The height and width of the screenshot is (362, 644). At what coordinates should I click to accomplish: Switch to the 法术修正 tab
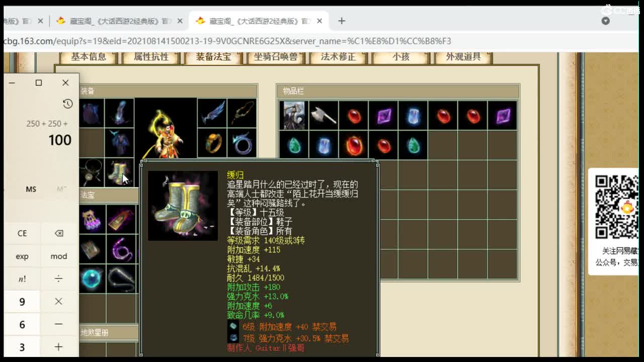tap(338, 57)
